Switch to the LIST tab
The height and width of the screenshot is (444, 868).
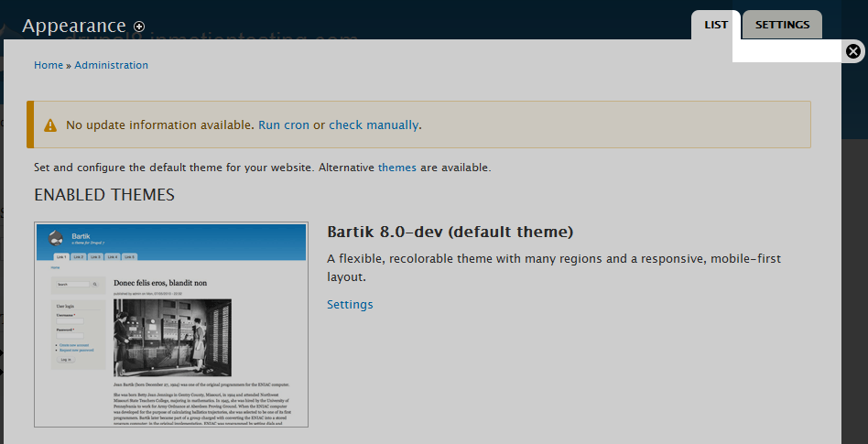[x=716, y=25]
